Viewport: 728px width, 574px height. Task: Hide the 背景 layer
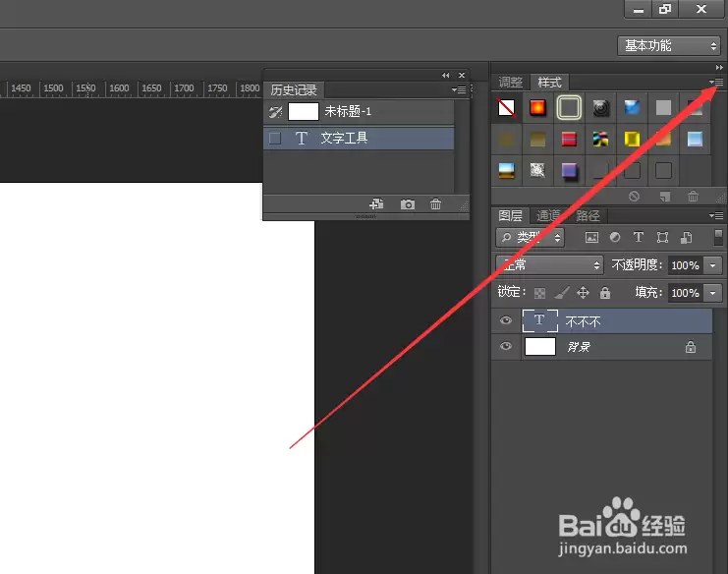pyautogui.click(x=506, y=346)
